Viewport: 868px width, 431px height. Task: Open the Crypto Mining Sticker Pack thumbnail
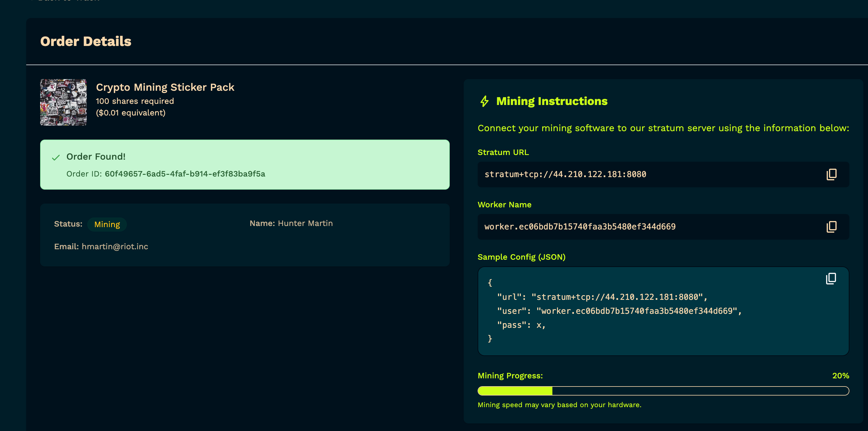coord(63,102)
